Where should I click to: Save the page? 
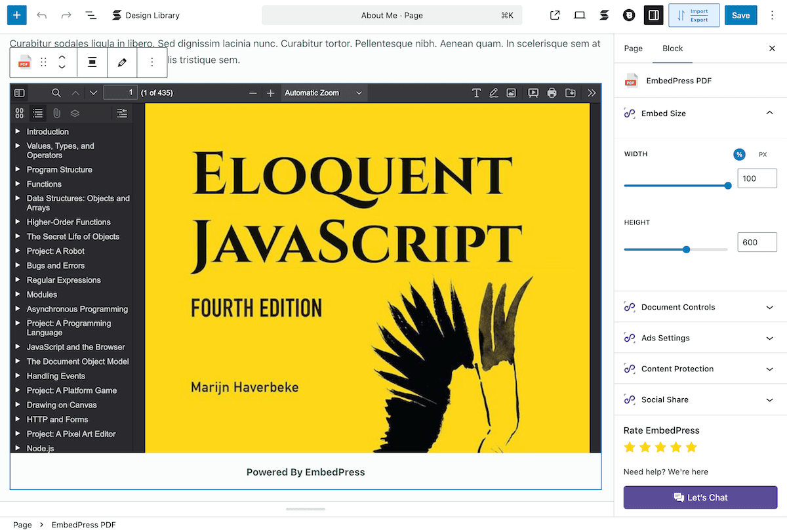coord(740,15)
